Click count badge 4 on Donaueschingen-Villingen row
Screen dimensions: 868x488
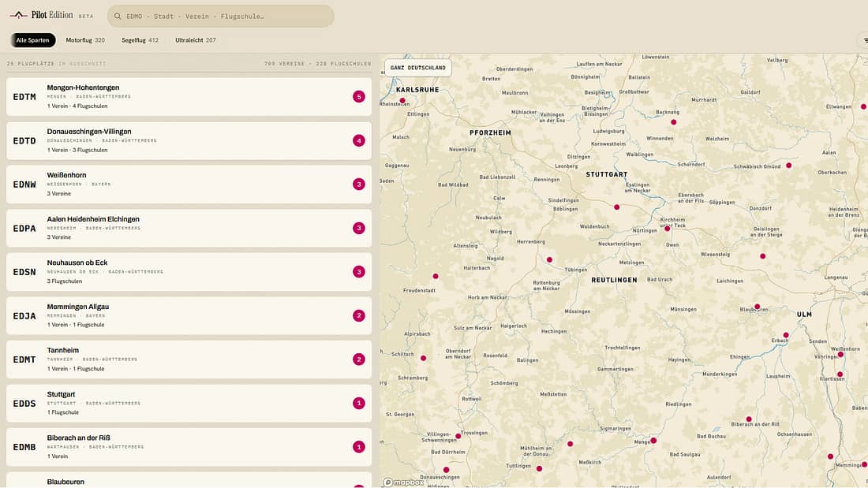point(359,140)
